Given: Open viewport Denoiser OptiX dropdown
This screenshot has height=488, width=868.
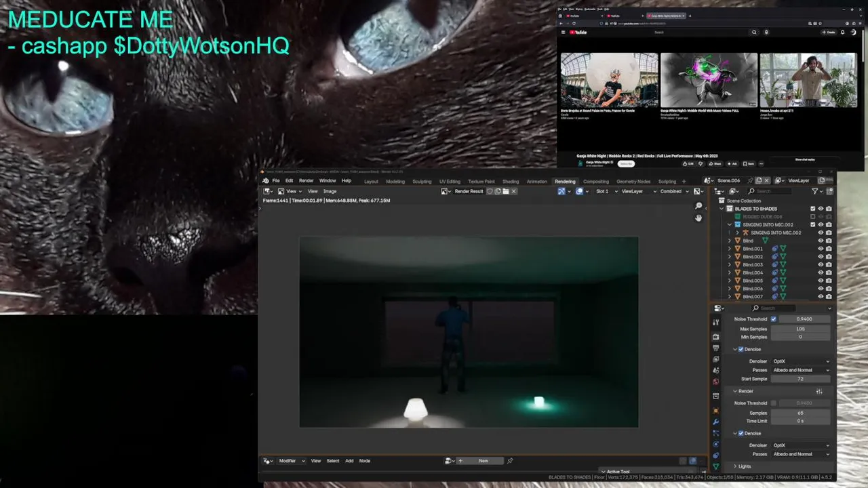Looking at the screenshot, I should [x=801, y=361].
